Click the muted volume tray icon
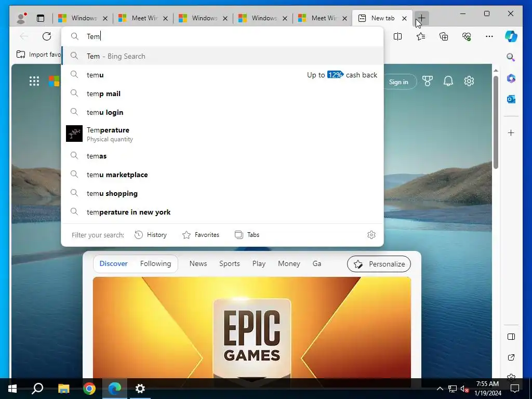532x399 pixels. [x=464, y=389]
